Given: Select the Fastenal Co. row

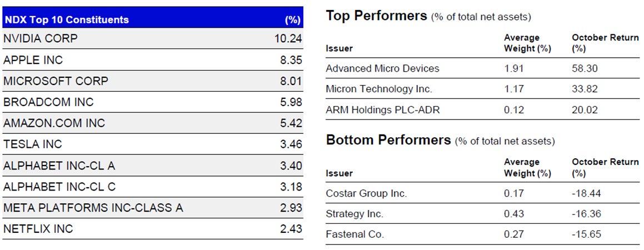Looking at the screenshot, I should [x=355, y=234].
